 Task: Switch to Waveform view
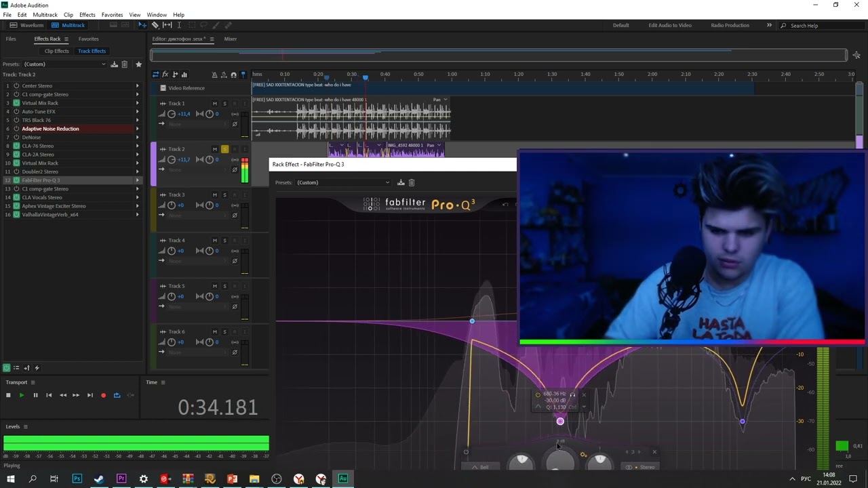(27, 25)
